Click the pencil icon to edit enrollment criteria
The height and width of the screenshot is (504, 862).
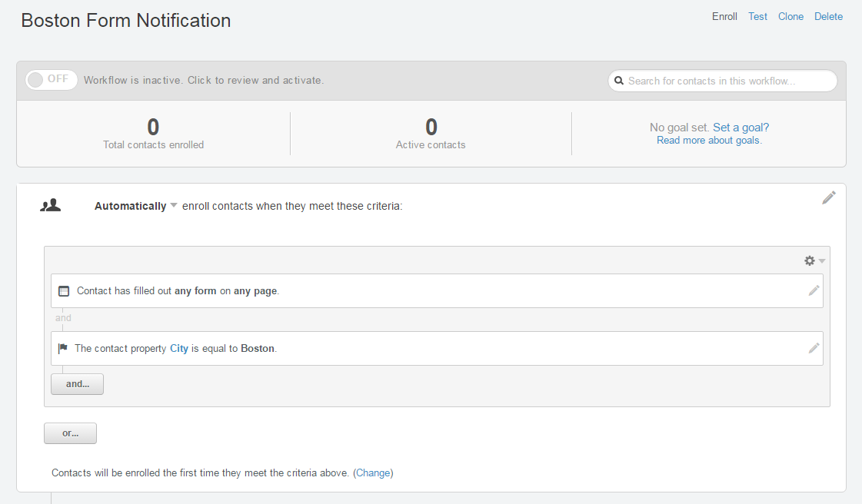tap(829, 198)
